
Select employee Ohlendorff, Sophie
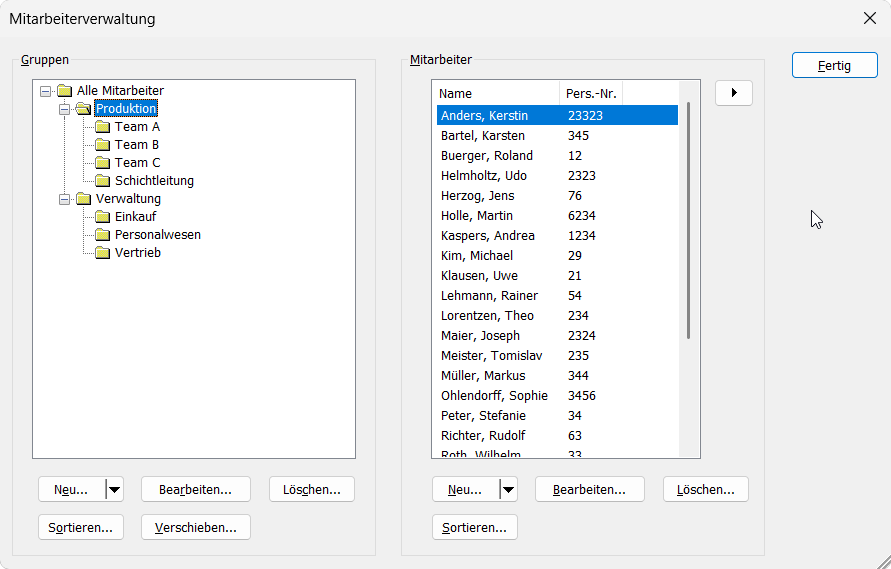coord(557,396)
